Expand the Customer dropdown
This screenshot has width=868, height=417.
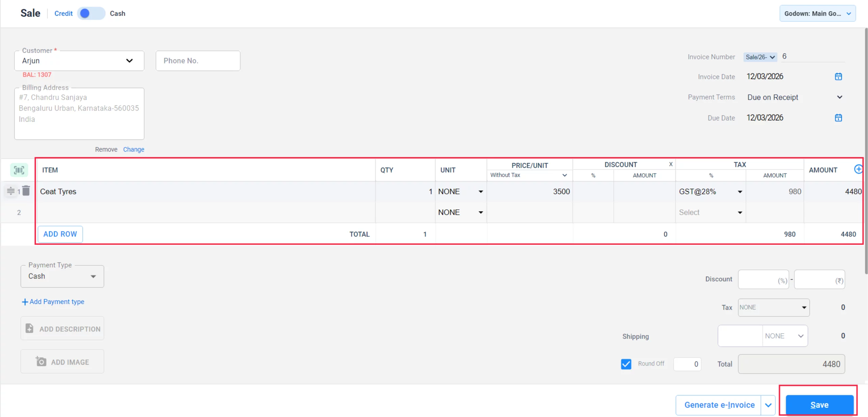129,61
